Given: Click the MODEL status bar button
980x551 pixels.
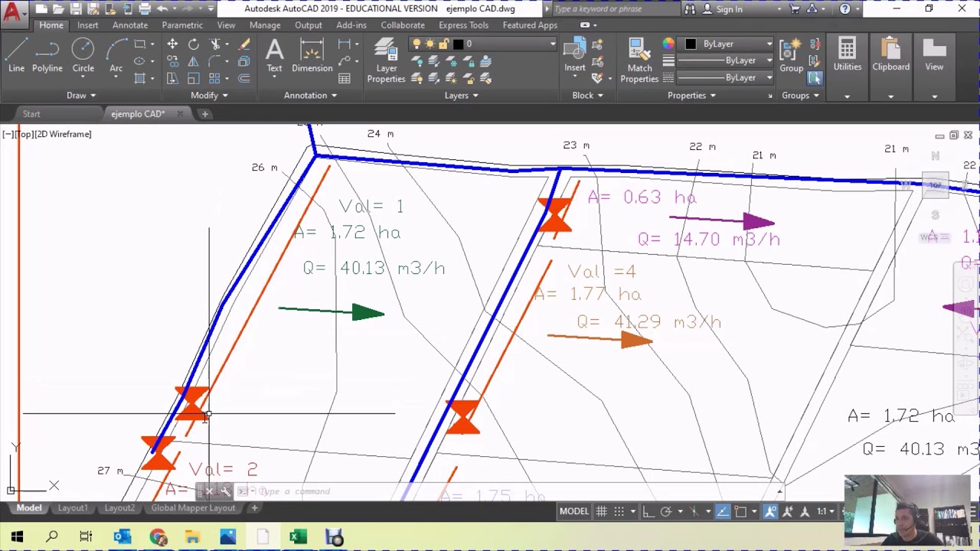Looking at the screenshot, I should 573,511.
